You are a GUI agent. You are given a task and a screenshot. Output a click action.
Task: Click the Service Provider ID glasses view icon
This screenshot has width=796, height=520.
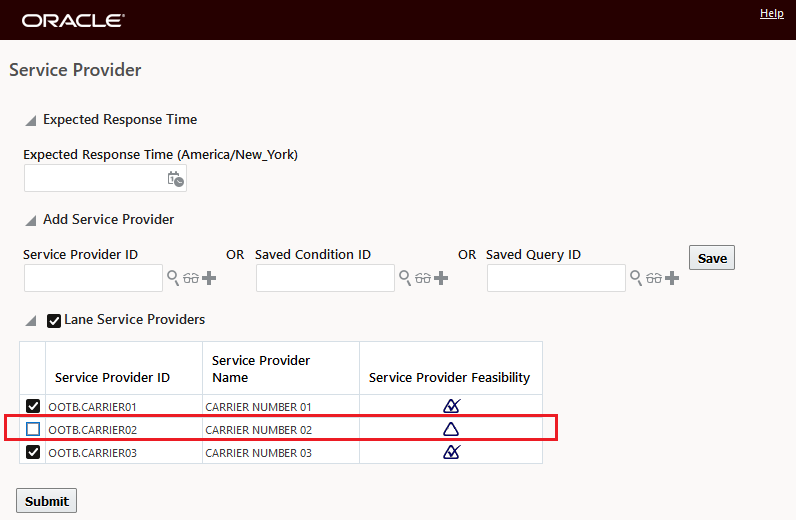click(x=191, y=278)
